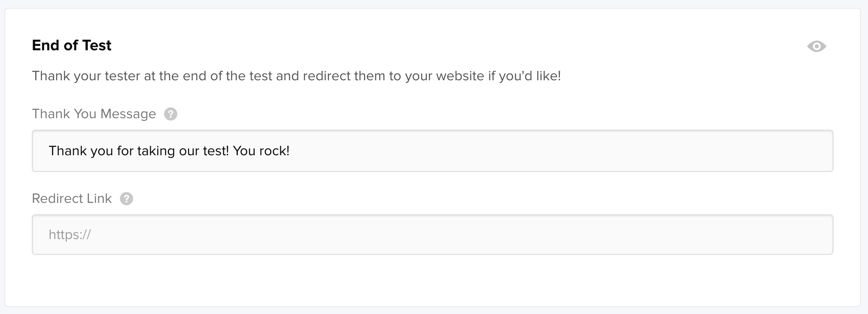This screenshot has height=314, width=868.
Task: Place cursor on 'You rock!' in message field
Action: point(261,151)
